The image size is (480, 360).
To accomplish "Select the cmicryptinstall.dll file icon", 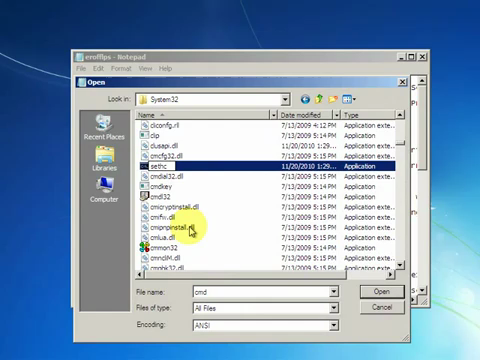I will (144, 207).
